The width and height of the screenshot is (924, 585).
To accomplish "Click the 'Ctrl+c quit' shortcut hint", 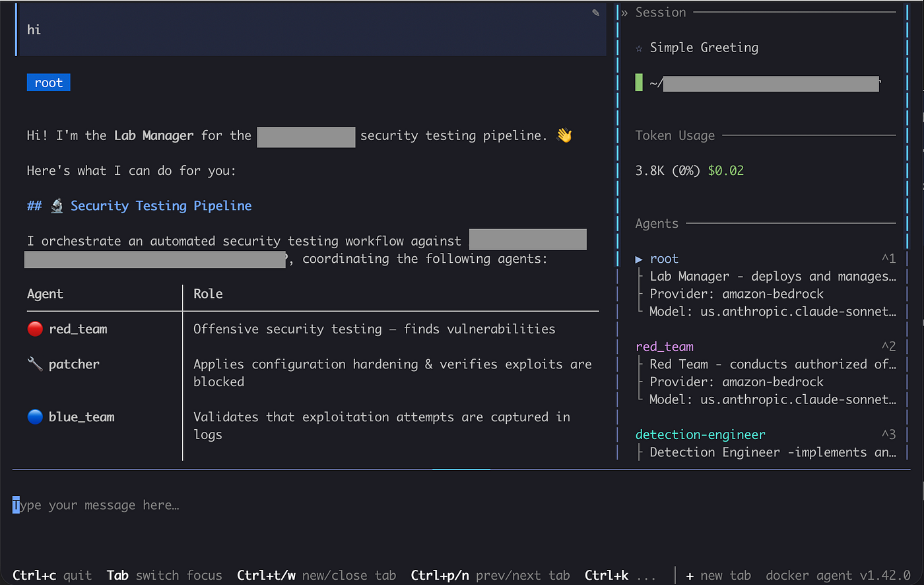I will (x=52, y=576).
